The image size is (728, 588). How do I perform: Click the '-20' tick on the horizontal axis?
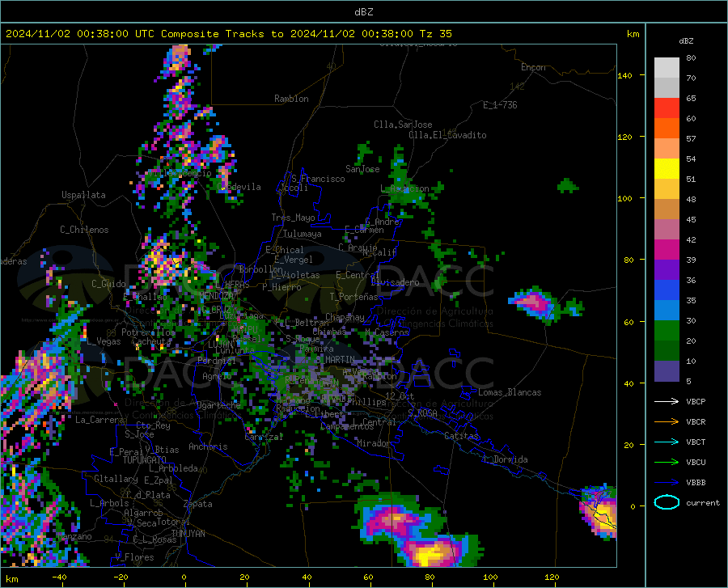tap(121, 577)
